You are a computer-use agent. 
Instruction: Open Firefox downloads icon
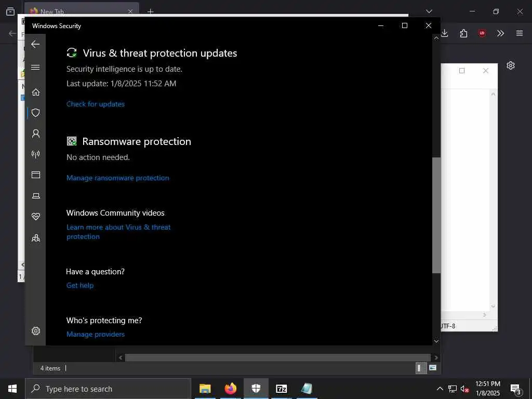445,33
